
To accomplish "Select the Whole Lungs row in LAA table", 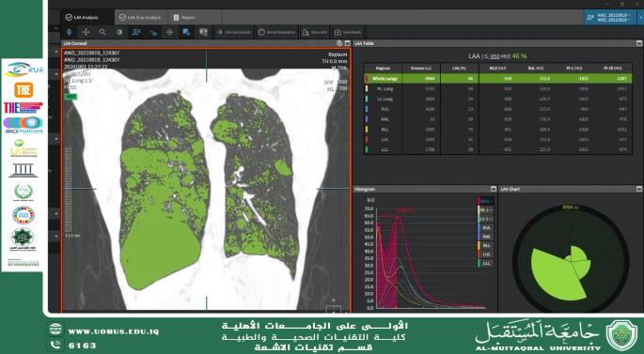I will coord(497,78).
